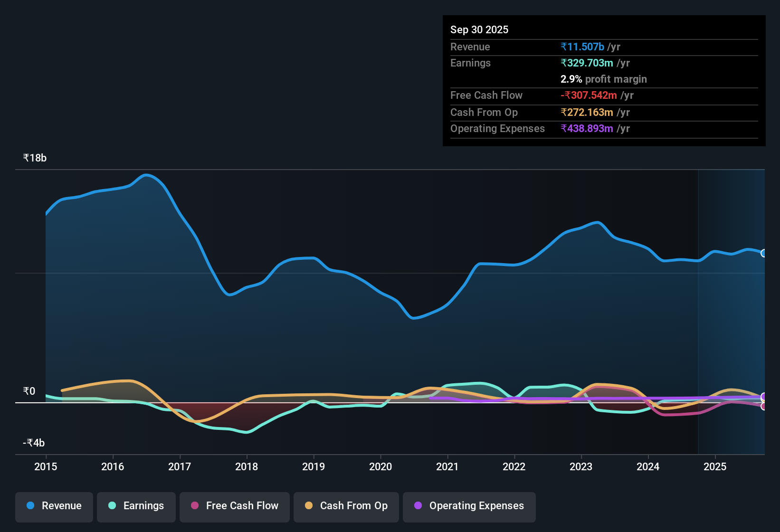Toggle the Revenue series visibility
Image resolution: width=780 pixels, height=532 pixels.
pyautogui.click(x=54, y=506)
